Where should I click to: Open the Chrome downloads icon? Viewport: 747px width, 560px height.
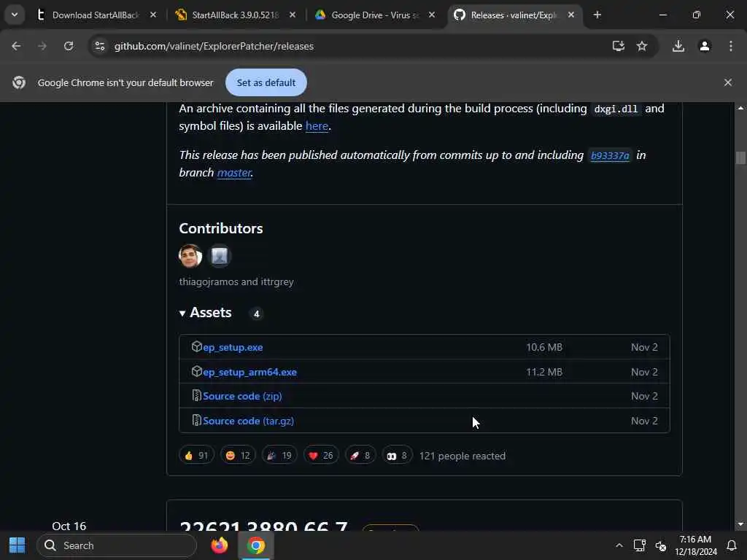pos(678,46)
